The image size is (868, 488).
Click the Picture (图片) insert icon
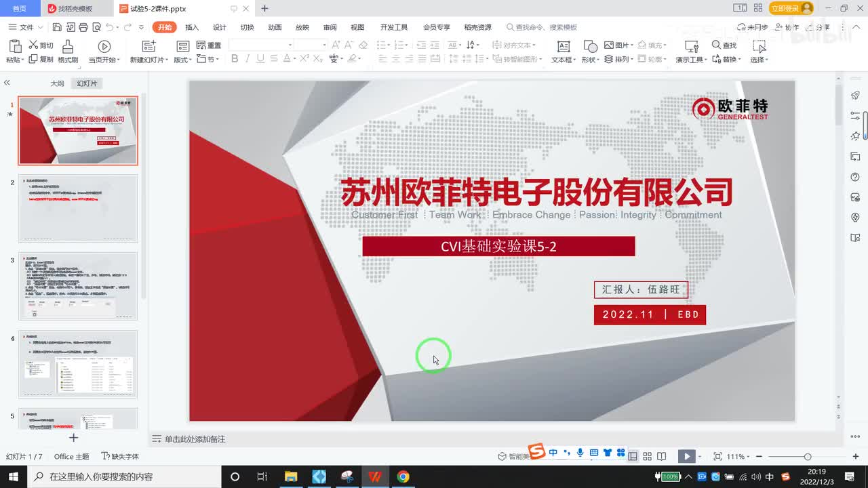(608, 45)
